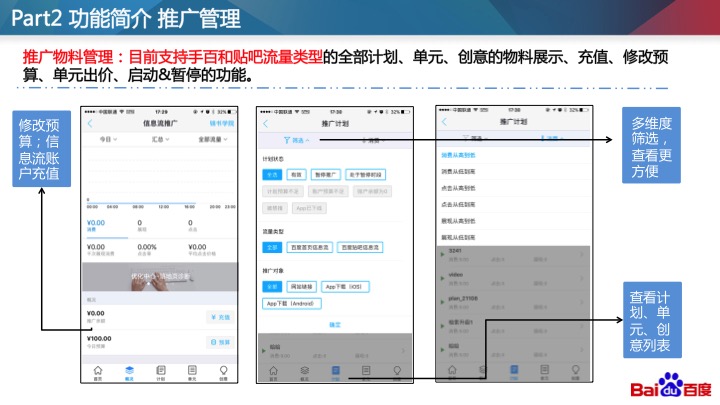Click the Baidu logo at the slide corner
Image resolution: width=720 pixels, height=405 pixels.
pyautogui.click(x=671, y=385)
